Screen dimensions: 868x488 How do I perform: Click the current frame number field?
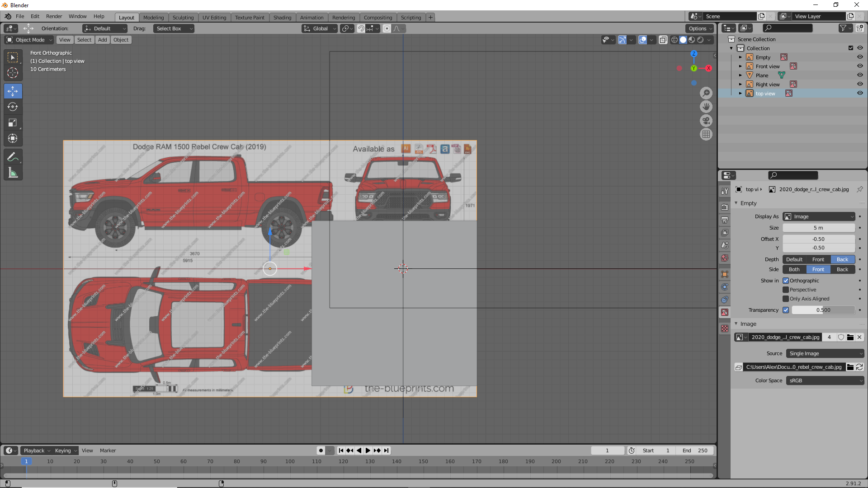pyautogui.click(x=607, y=450)
